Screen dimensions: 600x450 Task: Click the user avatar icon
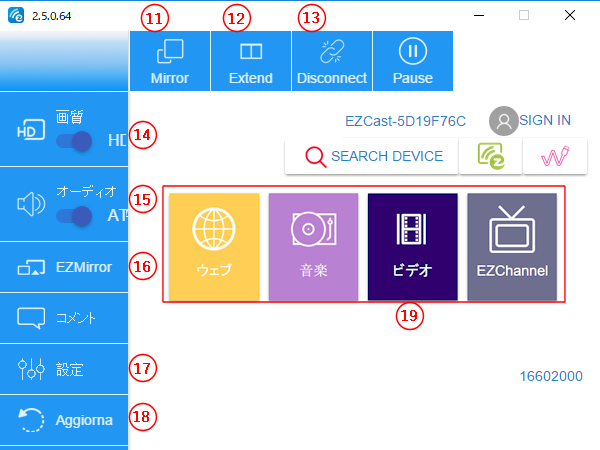click(504, 121)
